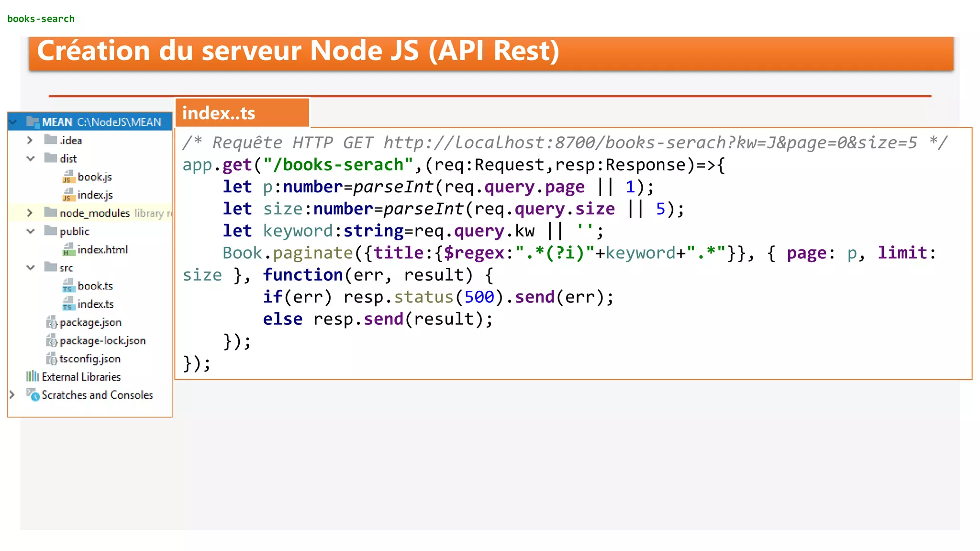Click the resp.status(500).send(err) line
Screen dimensions: 980x551
[438, 297]
